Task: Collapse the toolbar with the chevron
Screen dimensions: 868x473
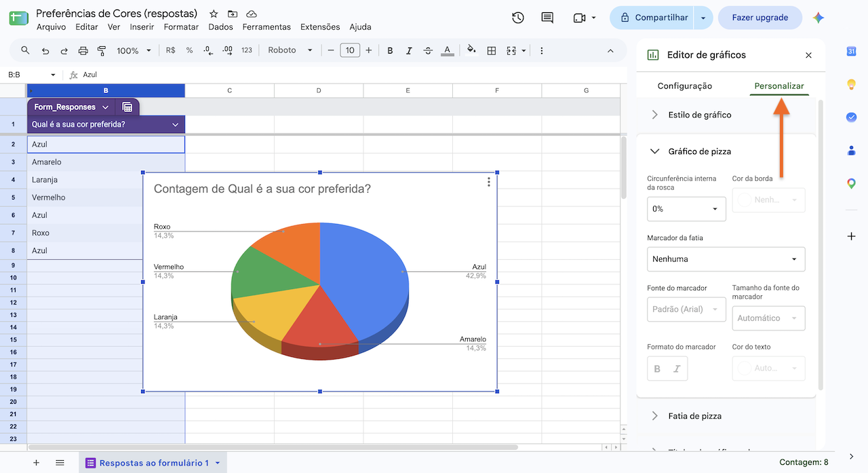Action: 610,50
